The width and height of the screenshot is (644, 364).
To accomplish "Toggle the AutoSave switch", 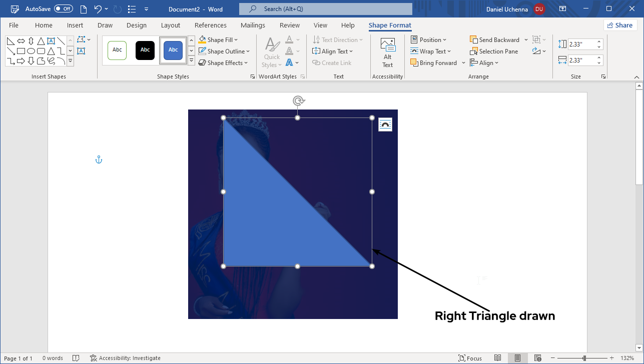I will [x=64, y=9].
